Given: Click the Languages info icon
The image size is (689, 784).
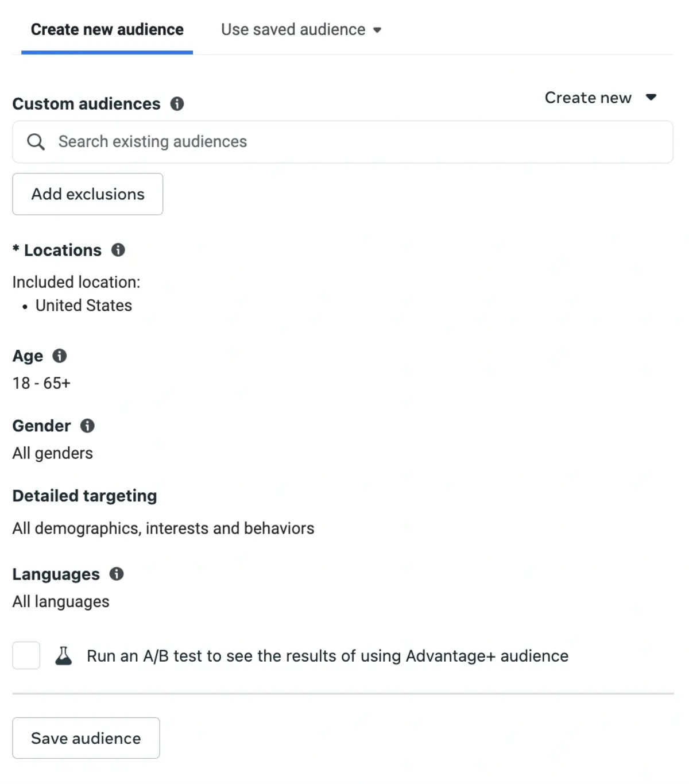Looking at the screenshot, I should click(116, 574).
